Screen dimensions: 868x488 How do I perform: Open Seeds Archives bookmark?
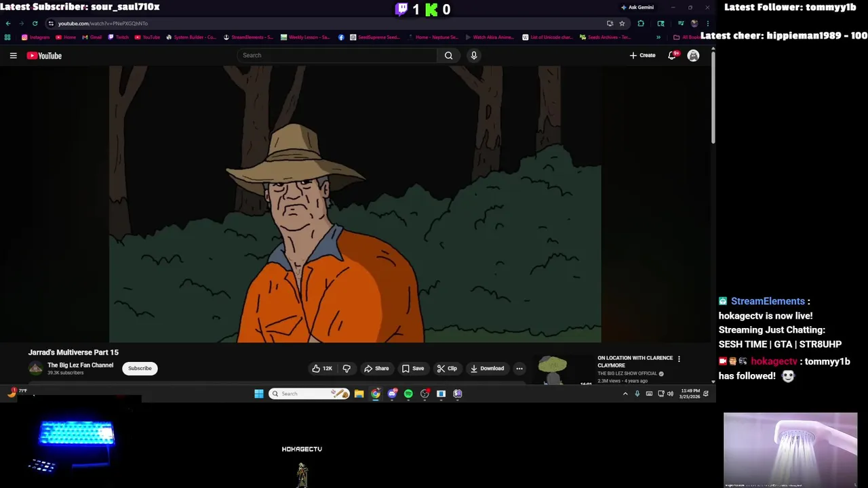coord(606,37)
